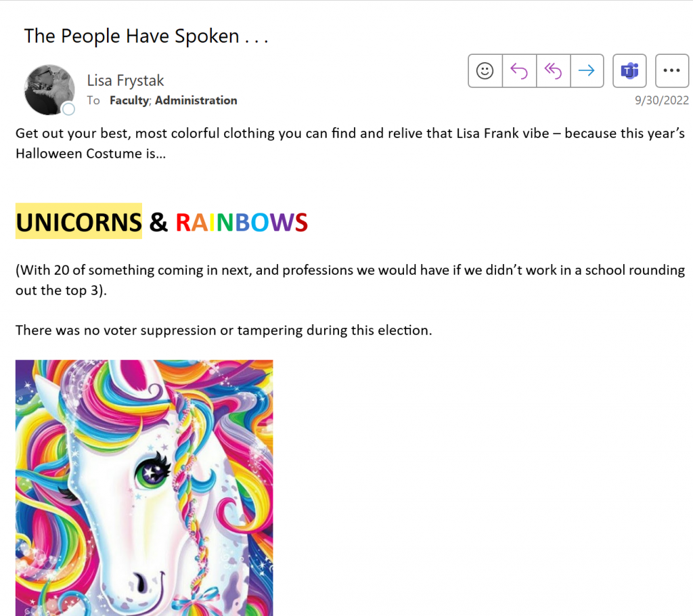Click the highlighted UNICORNS heading

(79, 221)
